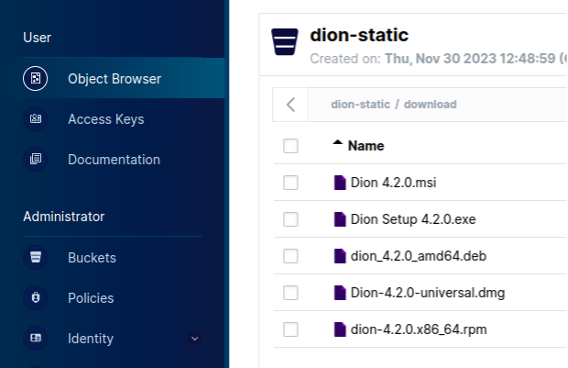Sort by Name column arrow
This screenshot has height=368, width=568.
click(x=338, y=142)
